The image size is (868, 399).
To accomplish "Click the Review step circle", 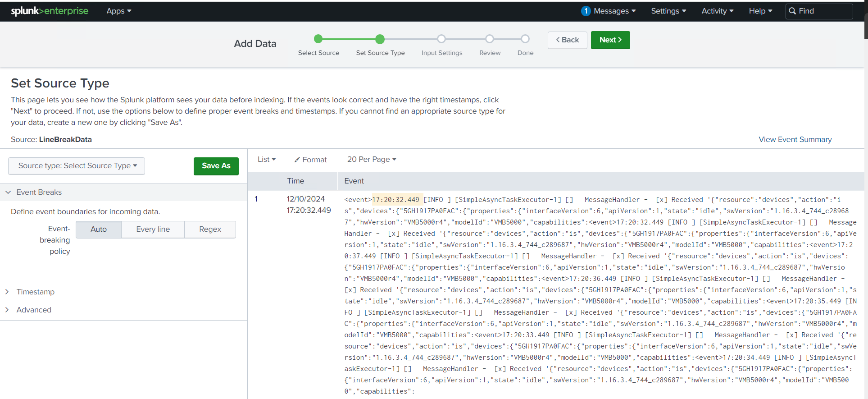I will (490, 39).
